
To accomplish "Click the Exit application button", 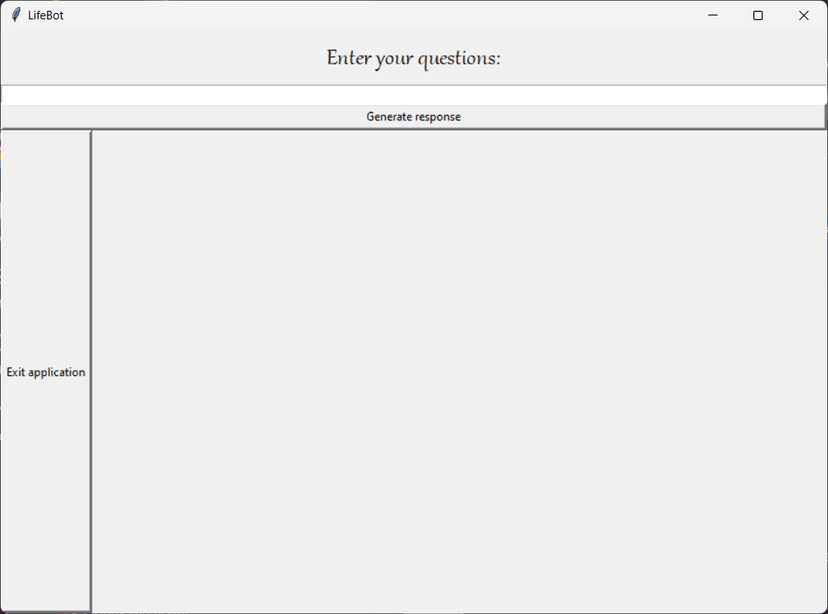I will click(46, 372).
